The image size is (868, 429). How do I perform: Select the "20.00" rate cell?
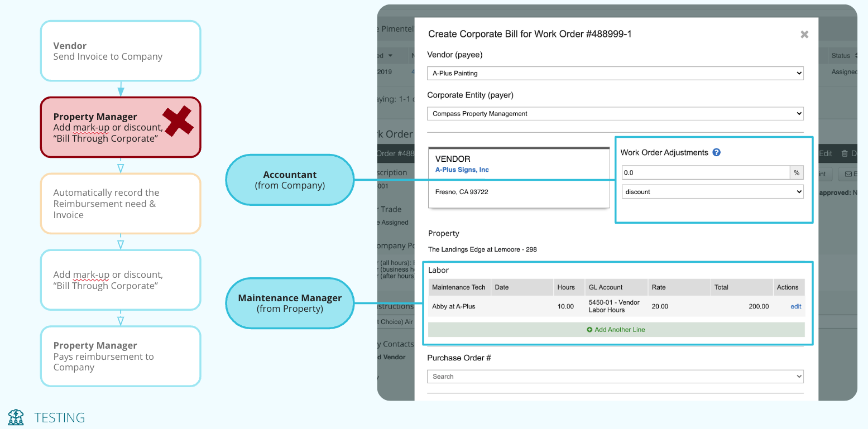point(660,306)
